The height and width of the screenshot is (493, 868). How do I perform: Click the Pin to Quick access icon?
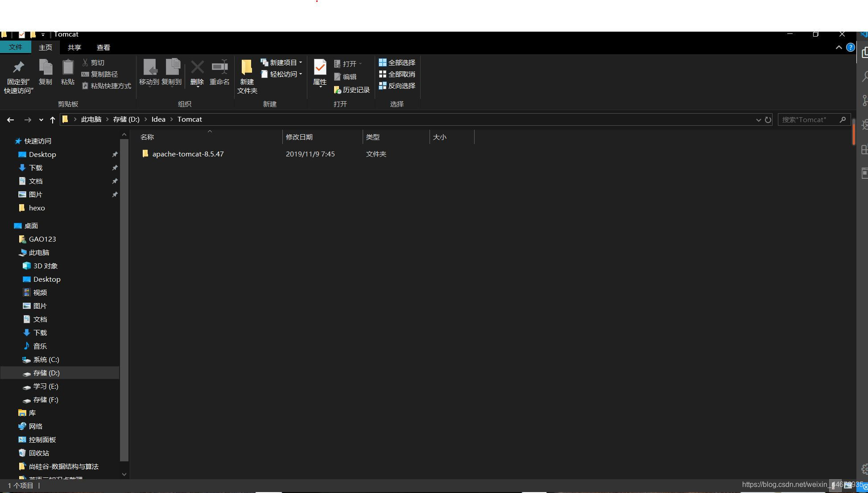18,67
